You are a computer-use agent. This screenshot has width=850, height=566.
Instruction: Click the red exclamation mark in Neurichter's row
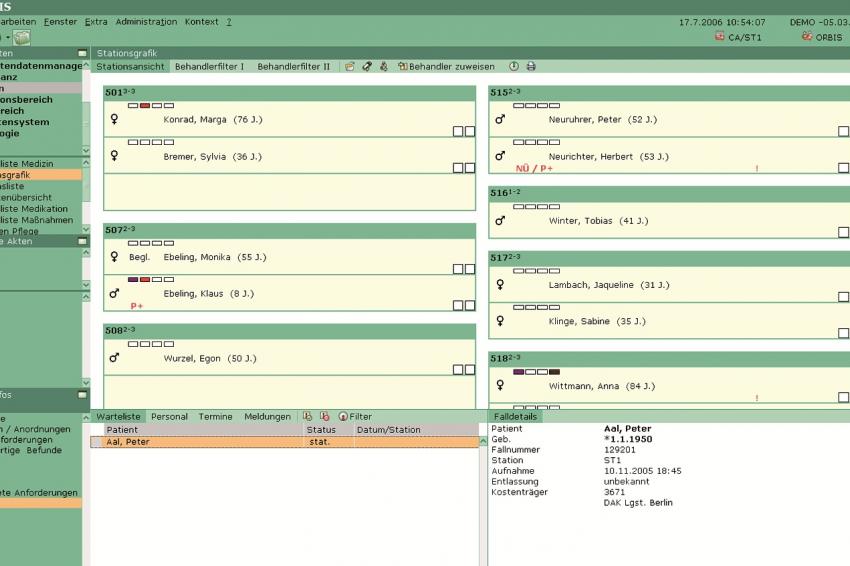pos(757,169)
